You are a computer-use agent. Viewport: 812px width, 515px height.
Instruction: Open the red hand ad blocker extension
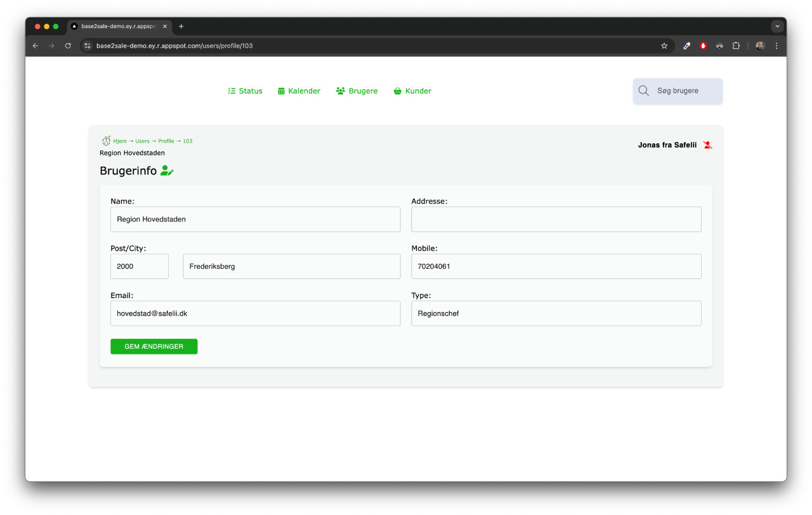coord(703,46)
